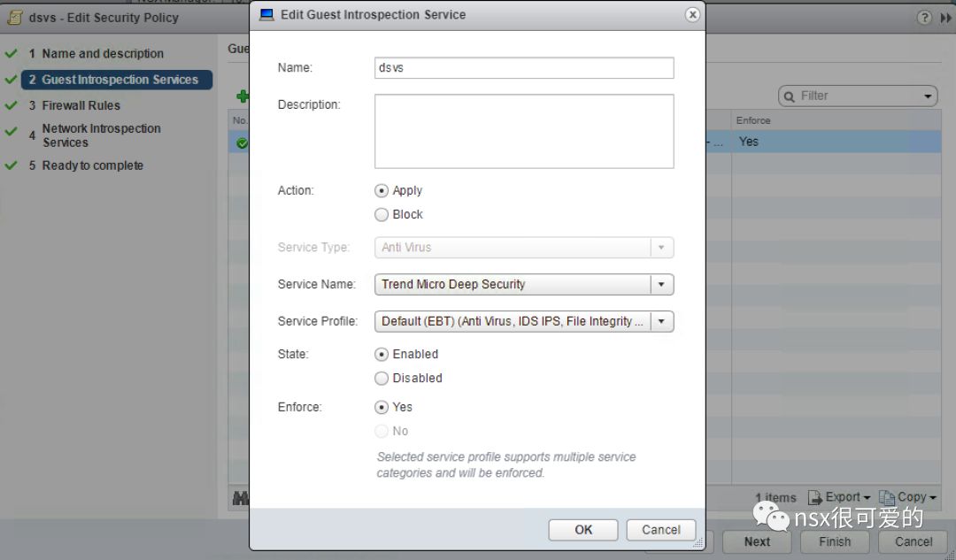
Task: Click the double-arrow expand icon in title bar
Action: (945, 18)
